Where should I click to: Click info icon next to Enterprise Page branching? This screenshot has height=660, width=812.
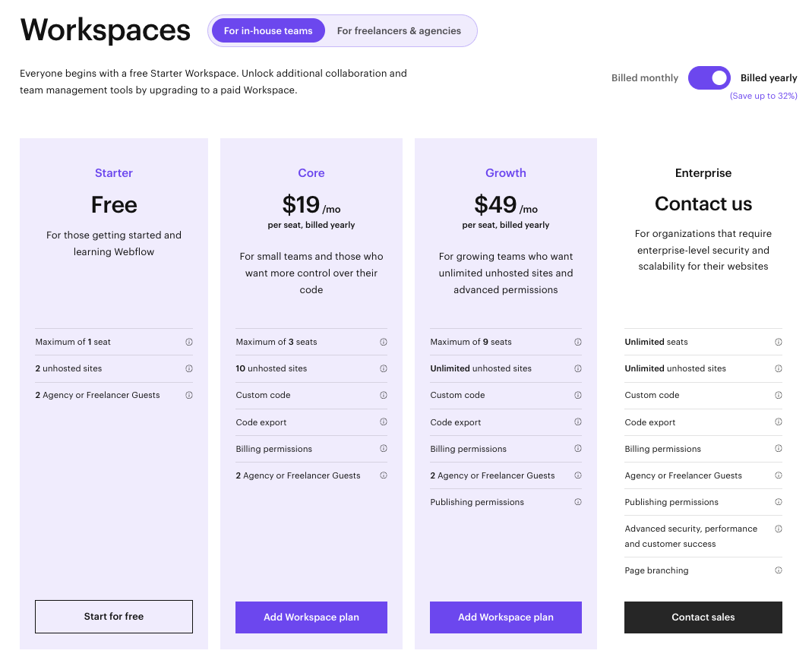point(779,570)
